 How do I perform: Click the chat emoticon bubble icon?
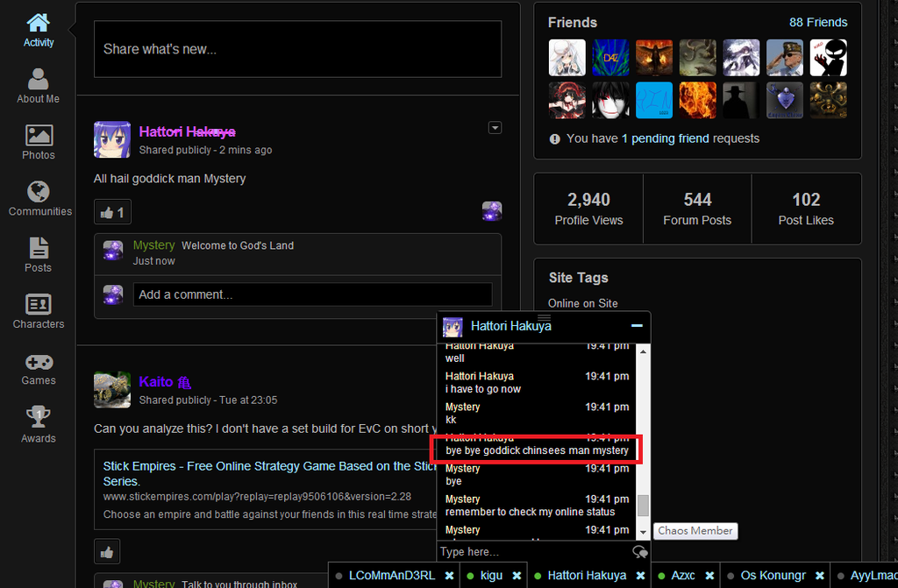(x=639, y=552)
